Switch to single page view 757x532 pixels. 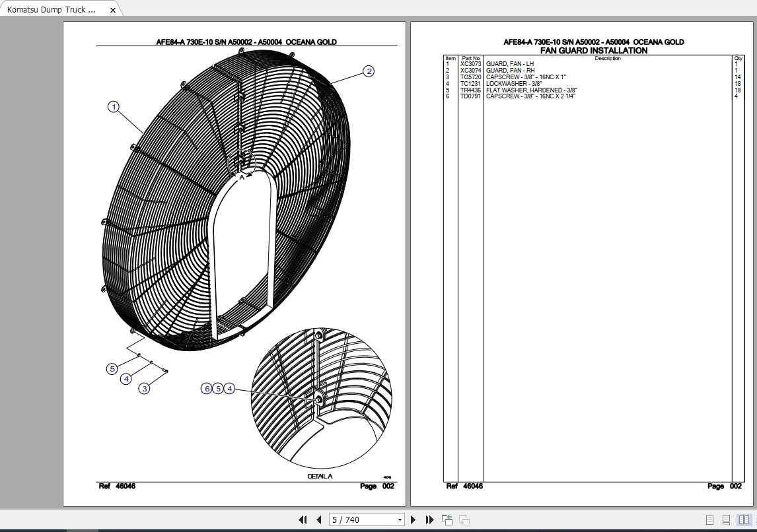[x=709, y=520]
